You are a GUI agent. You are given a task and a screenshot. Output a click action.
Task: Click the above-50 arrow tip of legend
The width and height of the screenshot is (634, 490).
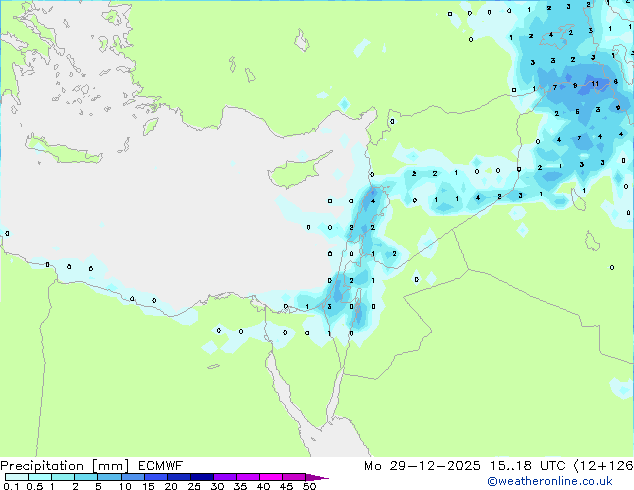pyautogui.click(x=317, y=477)
